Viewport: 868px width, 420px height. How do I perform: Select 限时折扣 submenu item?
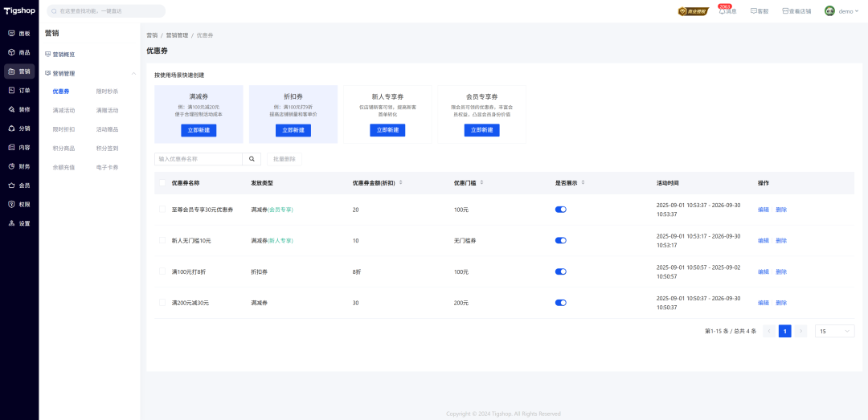(63, 129)
